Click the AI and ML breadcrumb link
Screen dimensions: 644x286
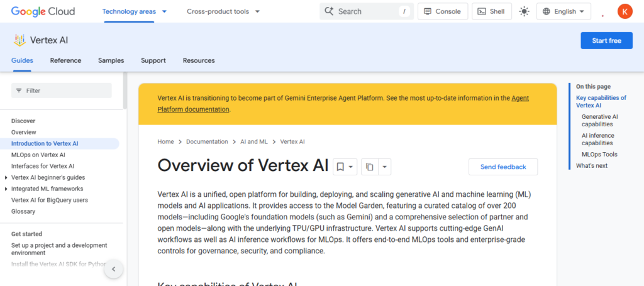254,141
